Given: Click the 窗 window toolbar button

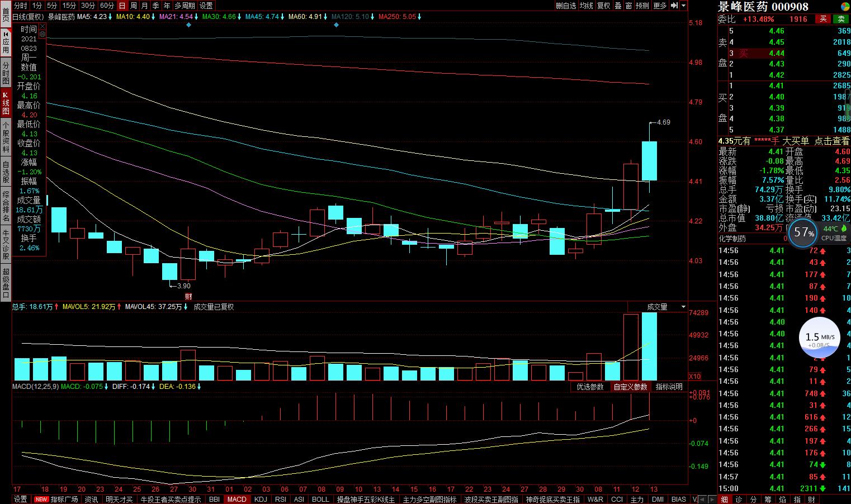Looking at the screenshot, I should coord(628,6).
